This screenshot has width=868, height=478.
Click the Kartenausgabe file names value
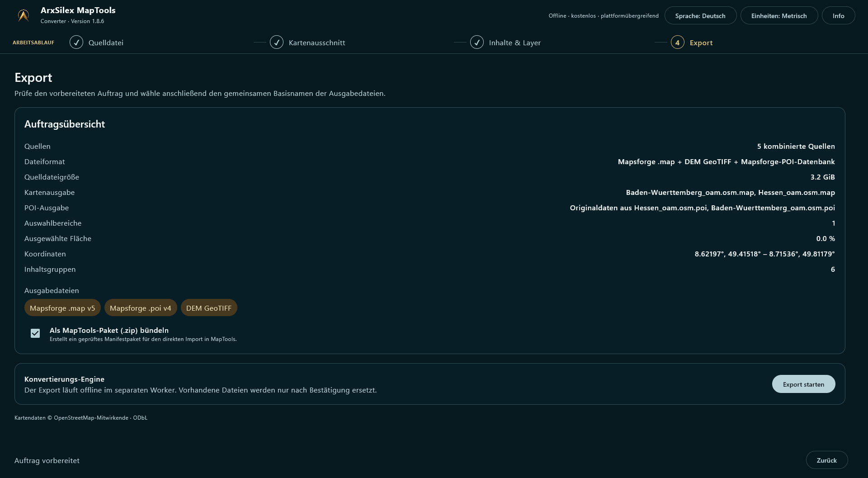(731, 193)
